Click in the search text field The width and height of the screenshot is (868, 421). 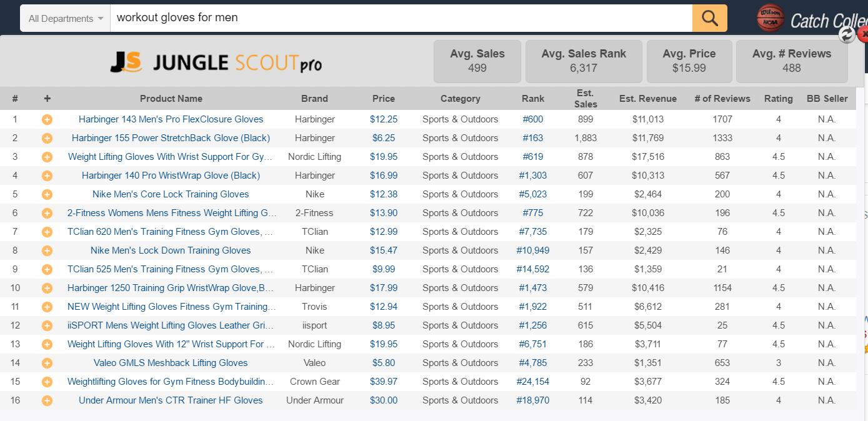tap(400, 18)
